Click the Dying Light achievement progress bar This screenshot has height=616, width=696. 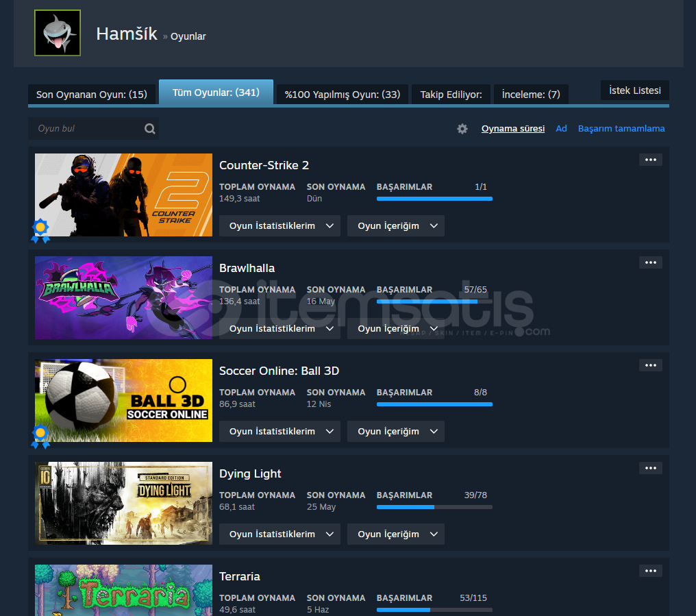point(434,507)
